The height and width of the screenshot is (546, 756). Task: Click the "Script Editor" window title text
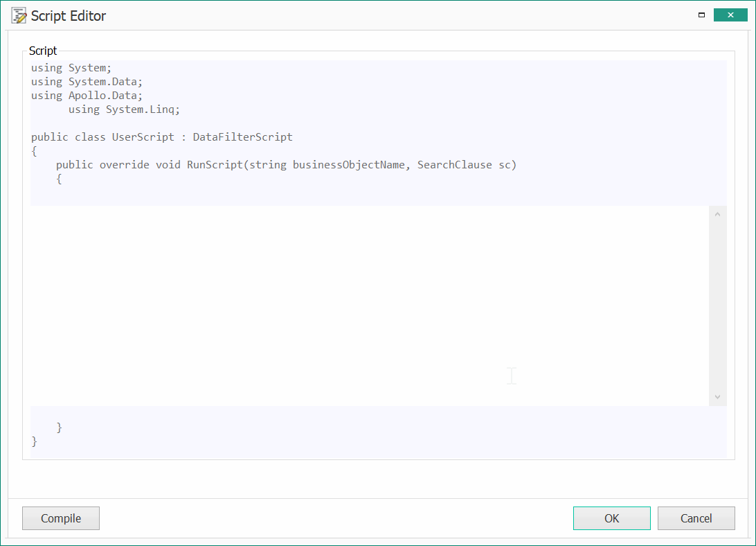[69, 16]
